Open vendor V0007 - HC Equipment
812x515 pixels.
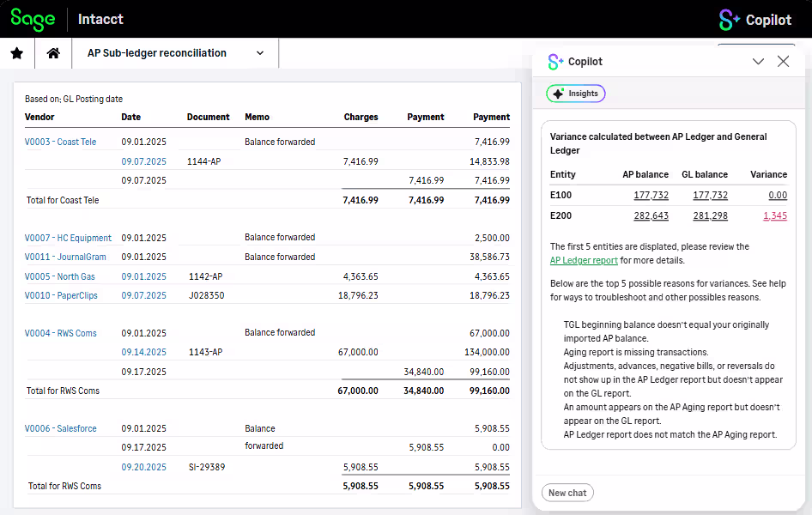point(68,238)
